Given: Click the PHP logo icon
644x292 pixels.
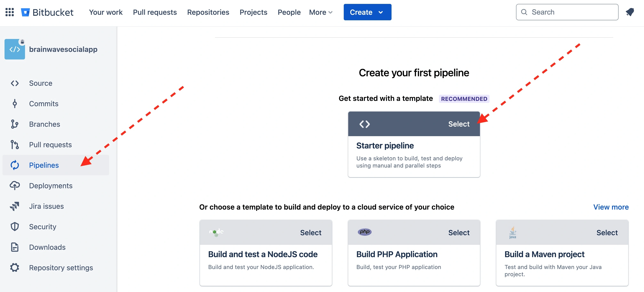Looking at the screenshot, I should (364, 232).
